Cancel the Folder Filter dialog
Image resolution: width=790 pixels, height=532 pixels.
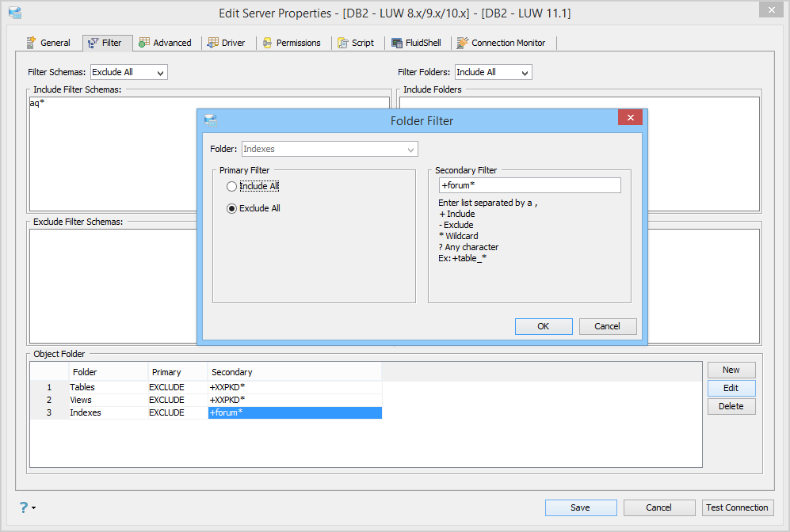(x=608, y=326)
